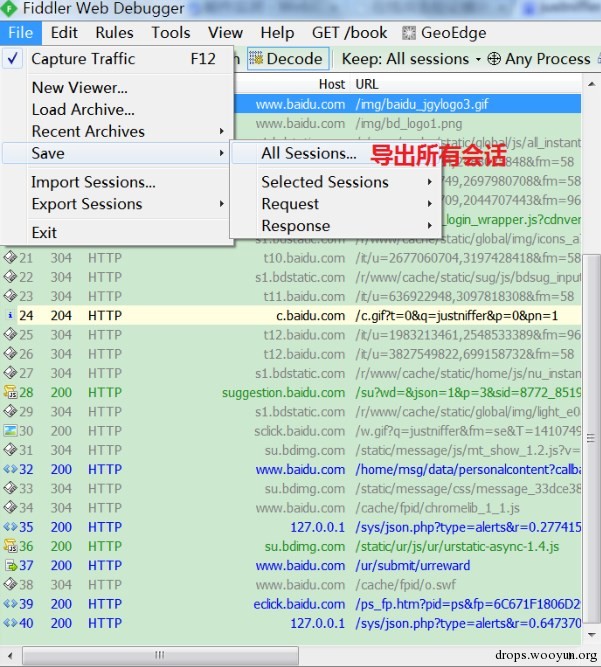Viewport: 601px width, 667px height.
Task: Click the post icon of session 37
Action: pyautogui.click(x=10, y=565)
